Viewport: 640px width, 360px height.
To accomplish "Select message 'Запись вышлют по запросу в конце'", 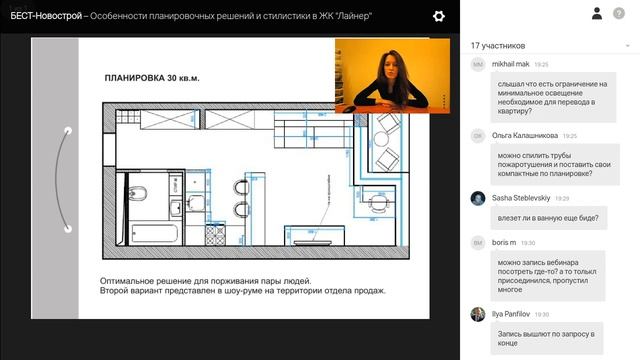I will point(547,338).
